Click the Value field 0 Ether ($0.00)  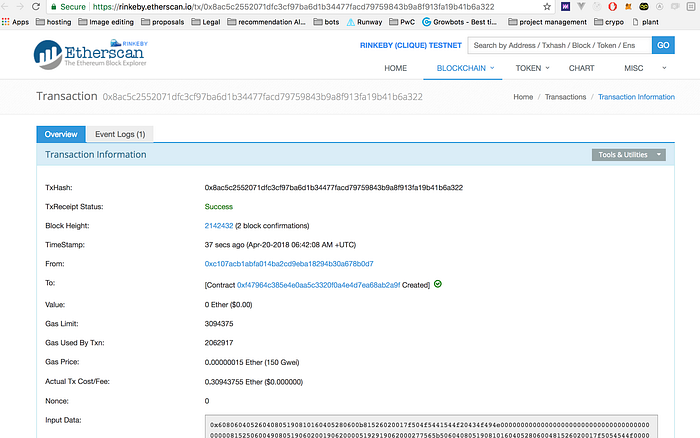[x=228, y=305]
